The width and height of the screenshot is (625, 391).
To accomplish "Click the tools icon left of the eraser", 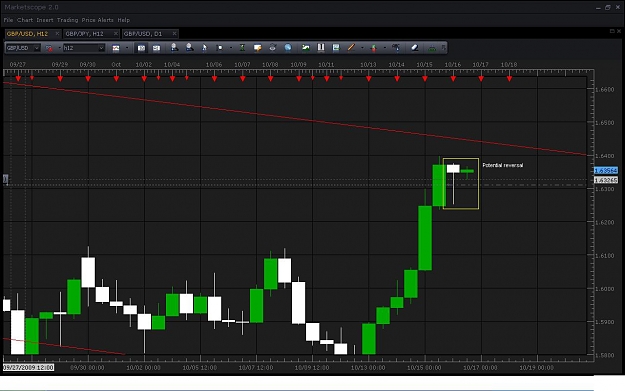I will coord(396,48).
